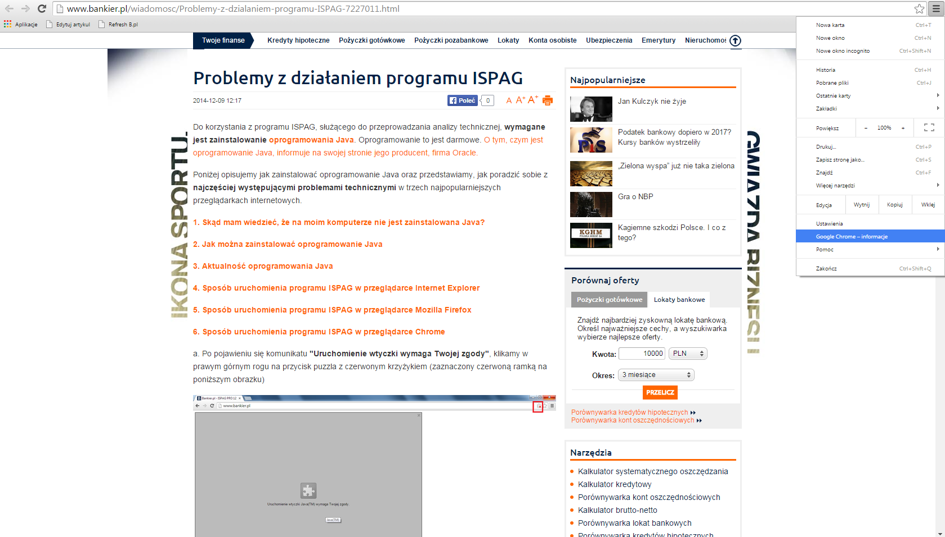Open the Okres 3 miesiące dropdown
Screen dimensions: 945x537
[x=656, y=375]
